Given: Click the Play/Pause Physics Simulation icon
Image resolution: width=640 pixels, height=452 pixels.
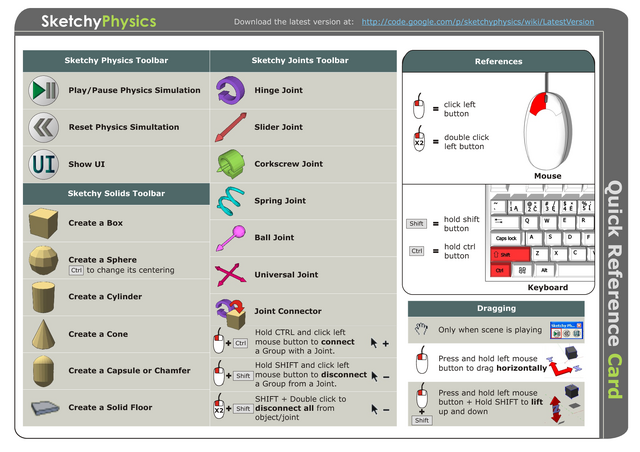Looking at the screenshot, I should pyautogui.click(x=44, y=90).
